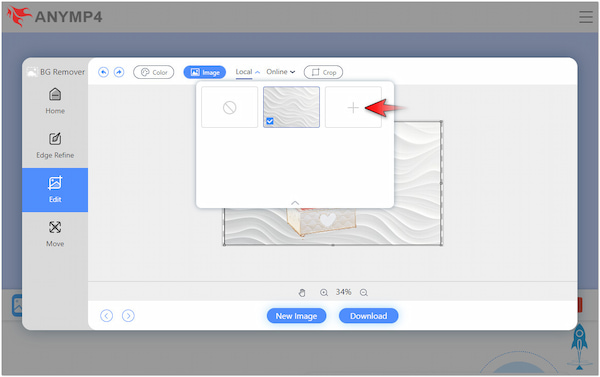Open the Home section in sidebar

pos(55,101)
